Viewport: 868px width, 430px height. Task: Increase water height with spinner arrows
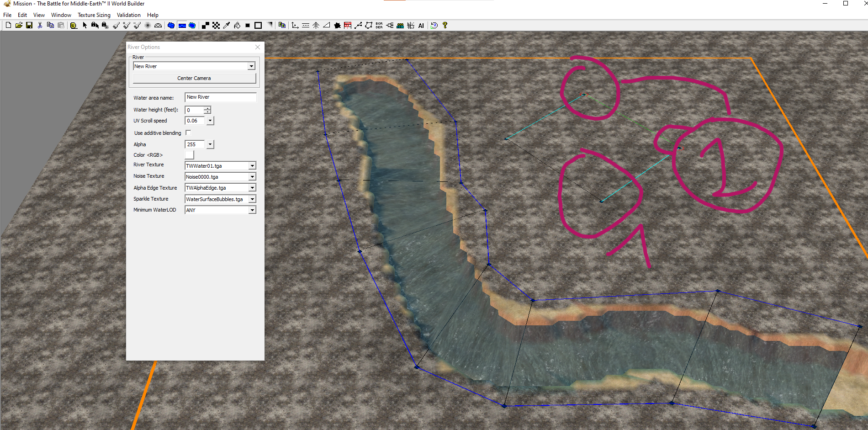207,108
